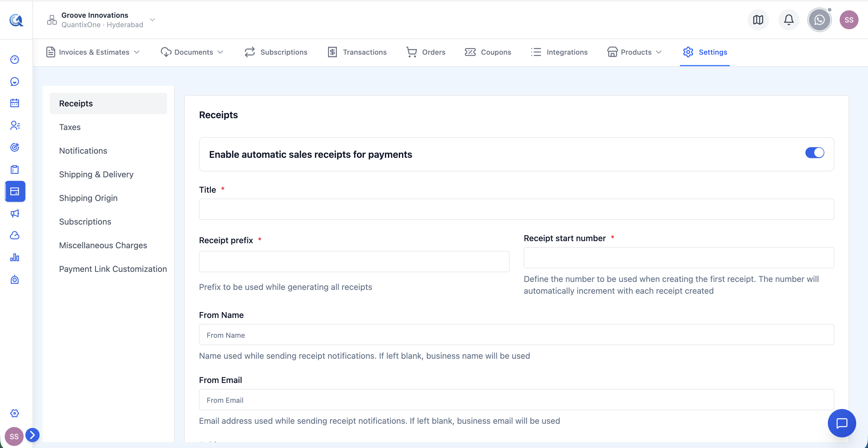Open the WhatsApp icon in top bar

819,20
